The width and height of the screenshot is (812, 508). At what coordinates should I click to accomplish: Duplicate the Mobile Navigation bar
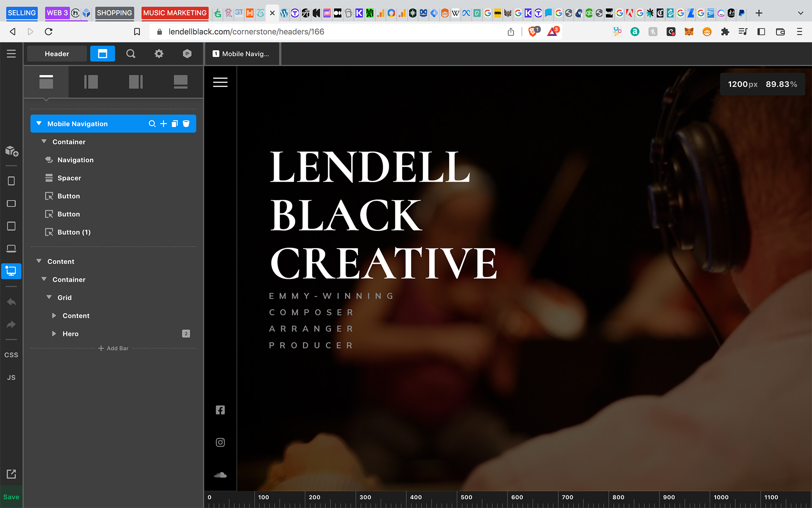[175, 124]
